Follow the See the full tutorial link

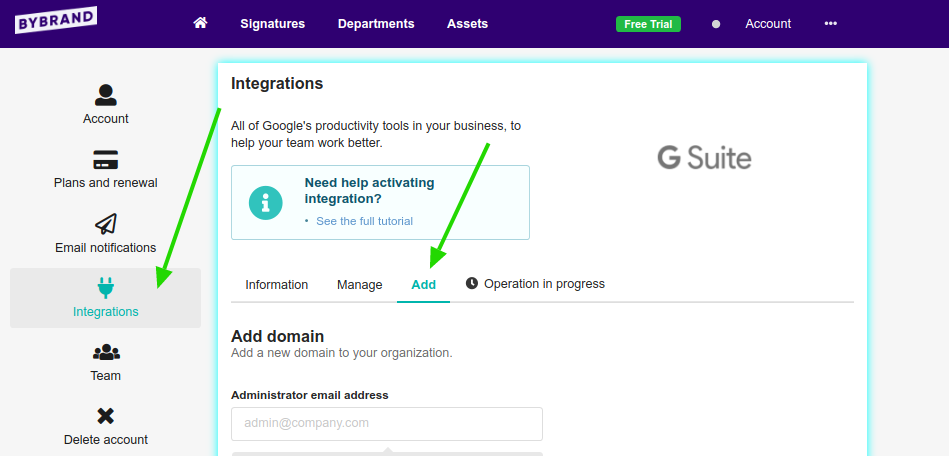(x=364, y=221)
